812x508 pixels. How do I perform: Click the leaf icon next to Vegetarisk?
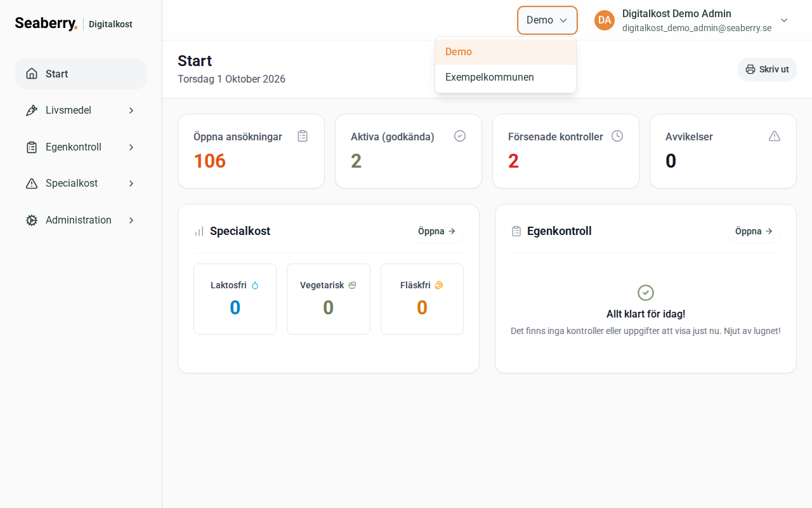point(352,286)
